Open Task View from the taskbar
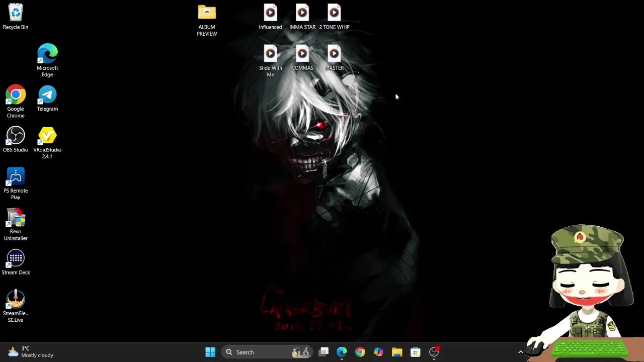This screenshot has height=362, width=644. coord(324,352)
